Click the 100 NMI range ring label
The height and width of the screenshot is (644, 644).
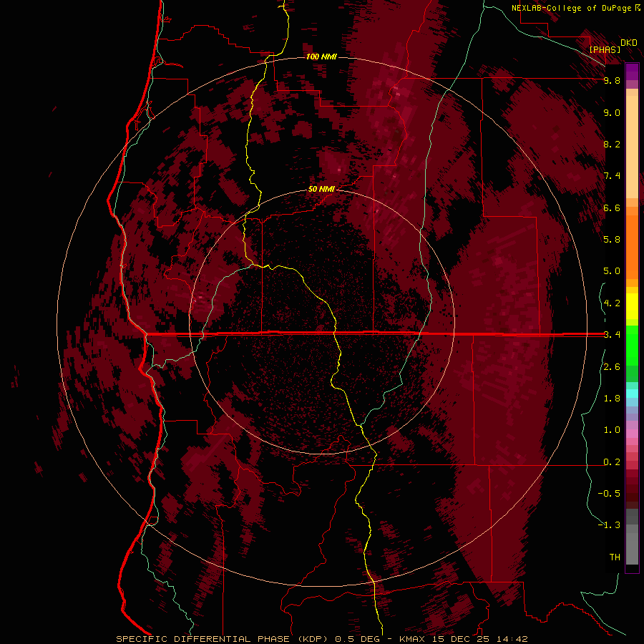pyautogui.click(x=321, y=57)
